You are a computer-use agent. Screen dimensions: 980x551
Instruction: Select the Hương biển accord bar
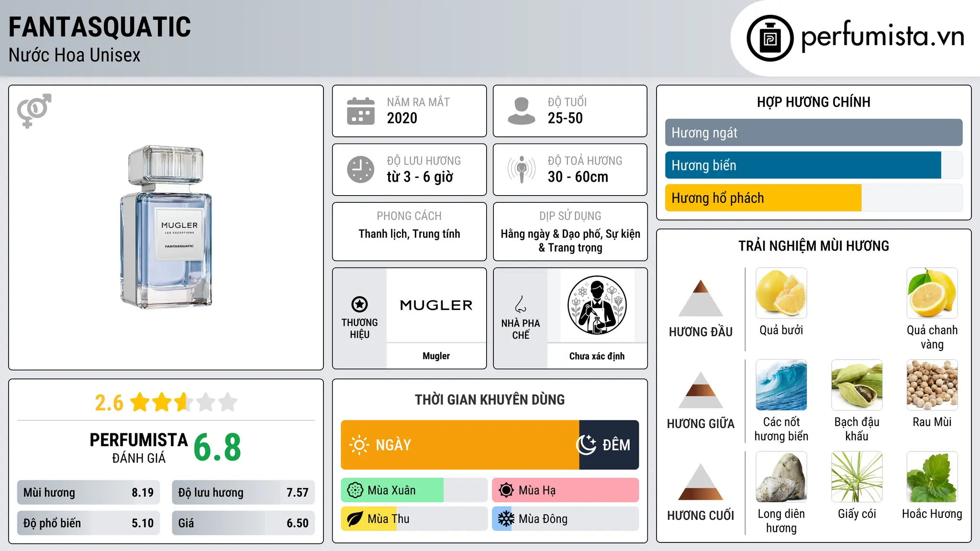pos(813,165)
